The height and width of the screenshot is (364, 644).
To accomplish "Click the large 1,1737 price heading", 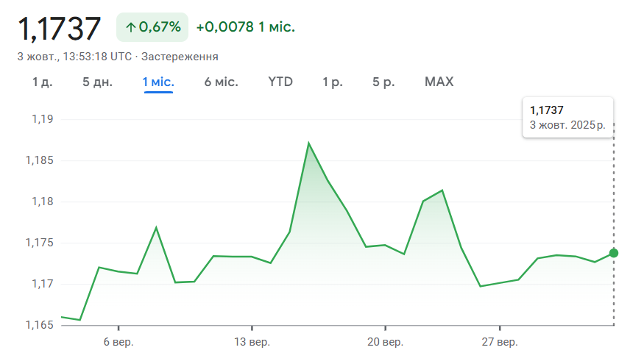I will point(59,28).
